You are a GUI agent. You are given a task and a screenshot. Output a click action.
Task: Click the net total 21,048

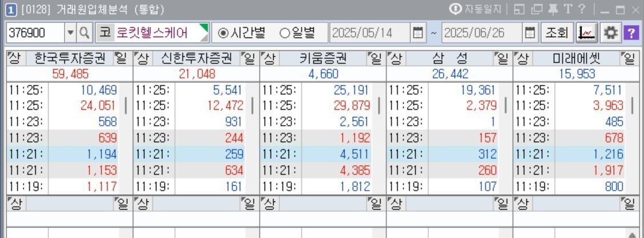pyautogui.click(x=197, y=74)
